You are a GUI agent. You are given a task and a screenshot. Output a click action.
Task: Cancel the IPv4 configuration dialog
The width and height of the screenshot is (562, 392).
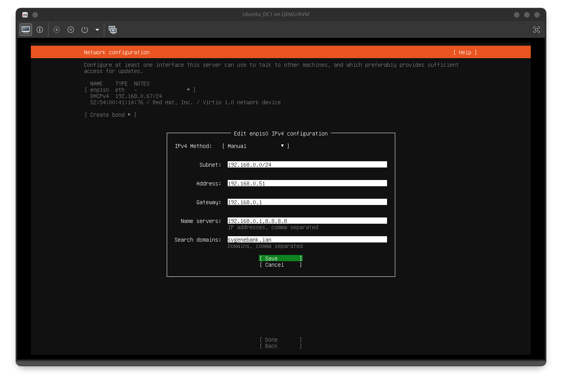click(281, 265)
